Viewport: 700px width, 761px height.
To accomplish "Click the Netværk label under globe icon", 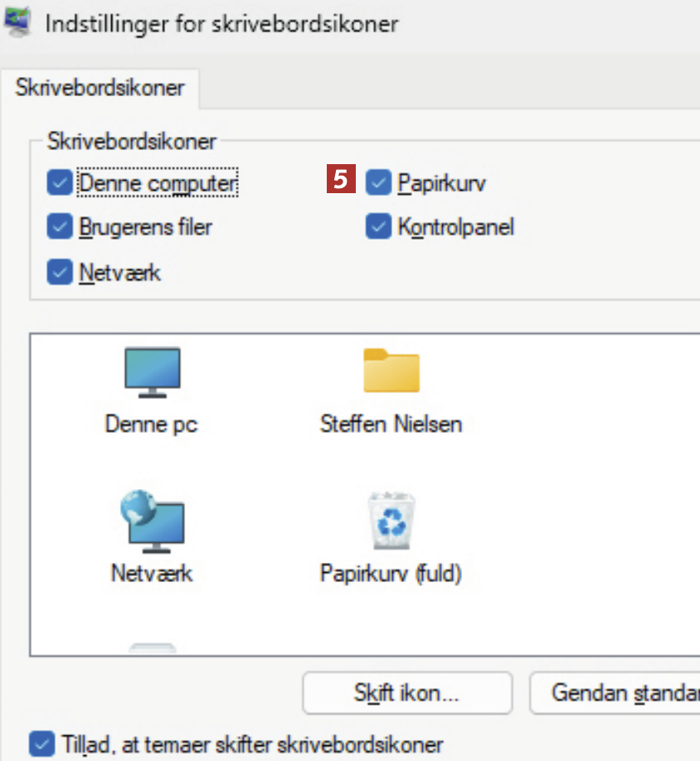I will 152,574.
